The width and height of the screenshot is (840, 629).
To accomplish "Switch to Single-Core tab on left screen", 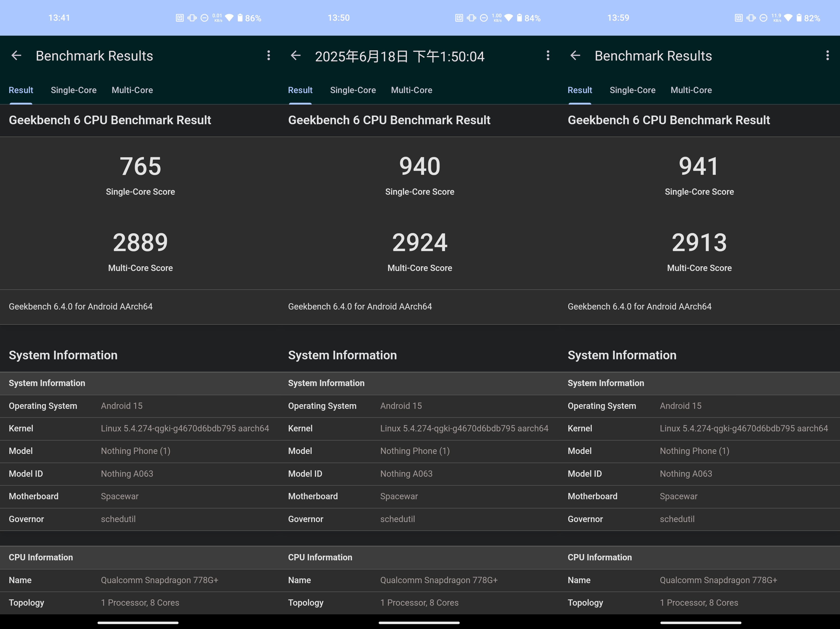I will 74,90.
